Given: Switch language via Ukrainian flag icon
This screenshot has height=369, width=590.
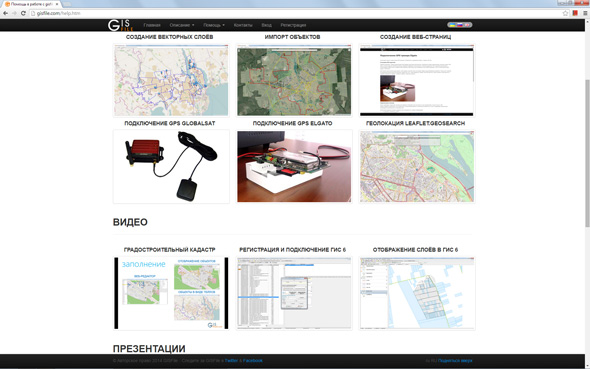Looking at the screenshot, I should tap(453, 25).
